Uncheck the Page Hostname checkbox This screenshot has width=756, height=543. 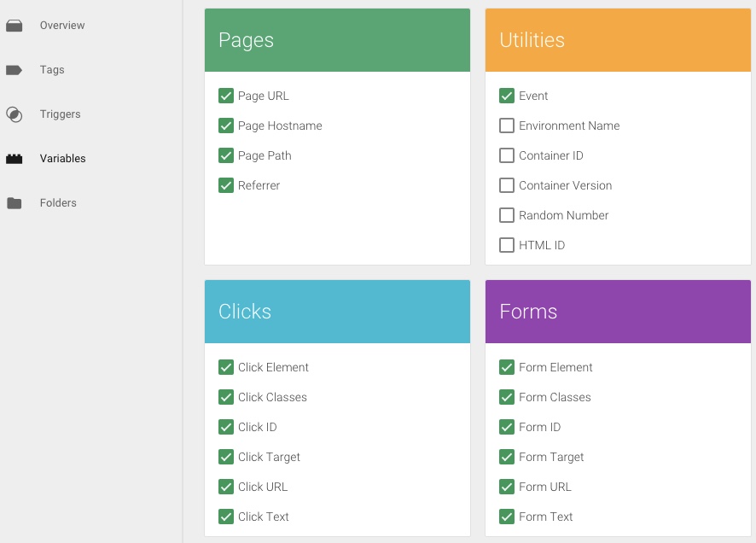click(226, 126)
